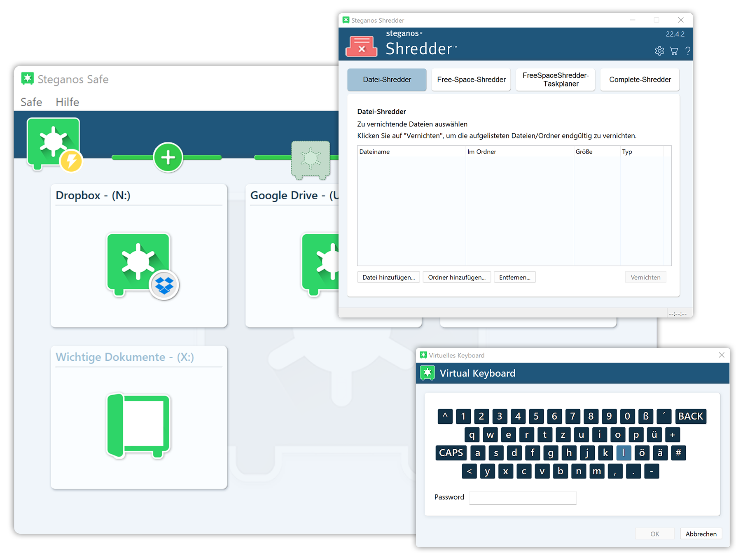The image size is (743, 560).
Task: Click the q key on virtual keyboard
Action: (x=472, y=434)
